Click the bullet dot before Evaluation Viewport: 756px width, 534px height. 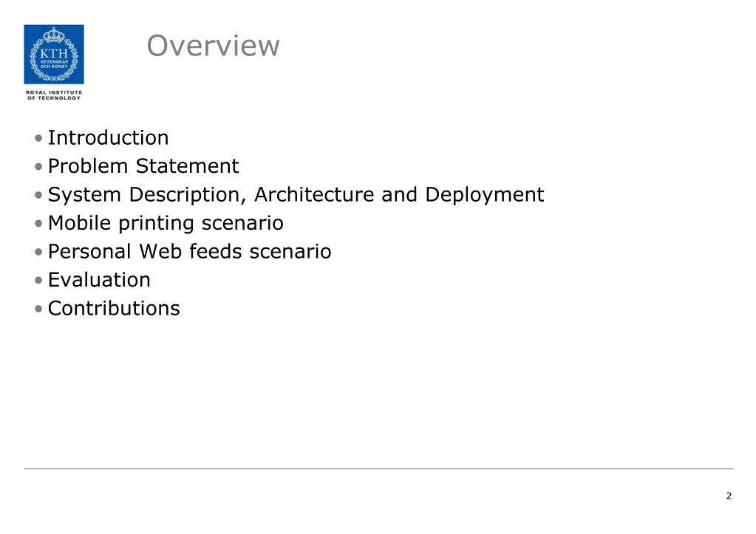[38, 281]
